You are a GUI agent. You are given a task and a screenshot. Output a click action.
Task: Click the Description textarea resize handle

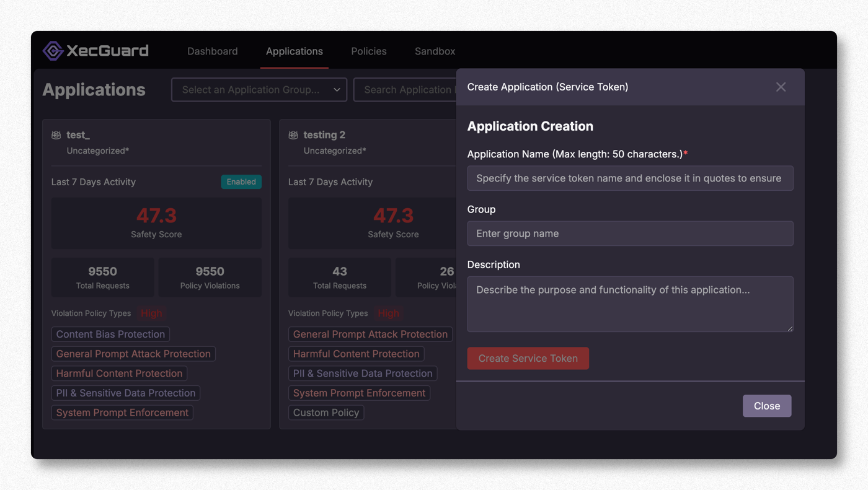789,328
